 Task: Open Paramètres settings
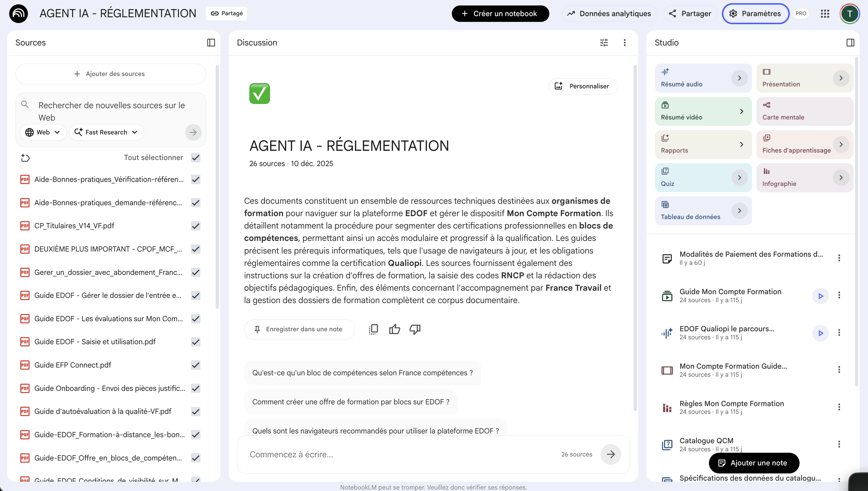756,14
